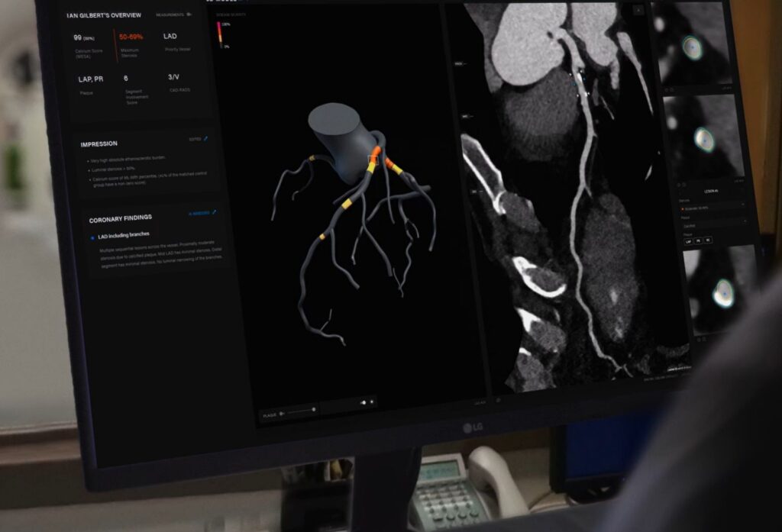Click the expand icon on the LESION #1 panel
782x532 pixels.
[x=680, y=185]
